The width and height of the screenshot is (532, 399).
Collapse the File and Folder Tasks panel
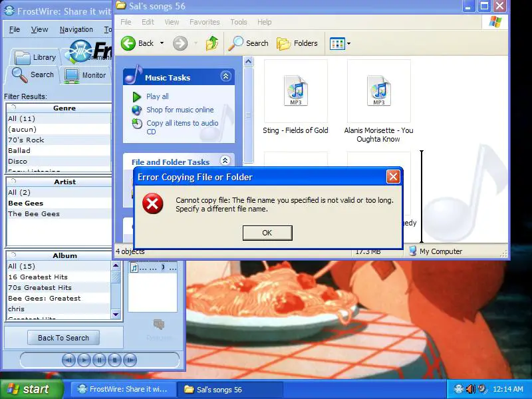[x=225, y=161]
